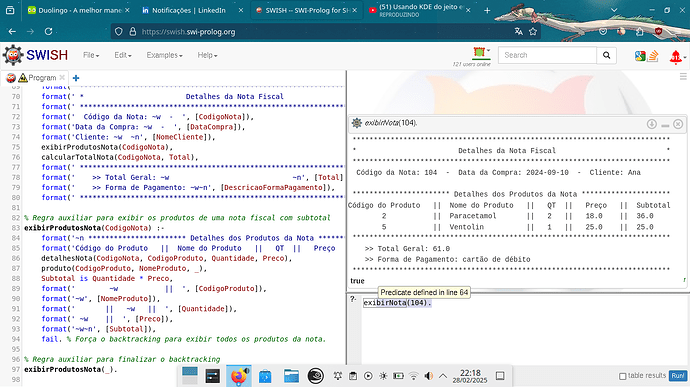This screenshot has height=387, width=690.
Task: Close the exibirNota(104) runner
Action: tap(678, 124)
